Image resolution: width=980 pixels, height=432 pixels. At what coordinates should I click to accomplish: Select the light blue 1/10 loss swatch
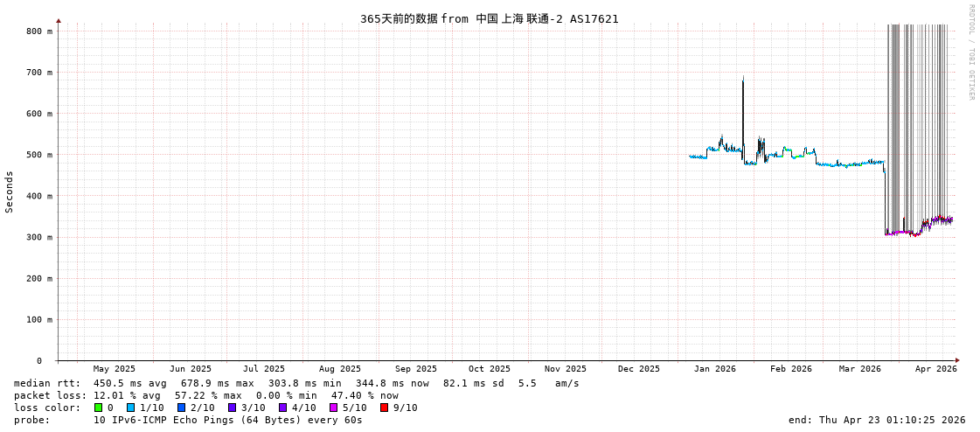coord(131,408)
